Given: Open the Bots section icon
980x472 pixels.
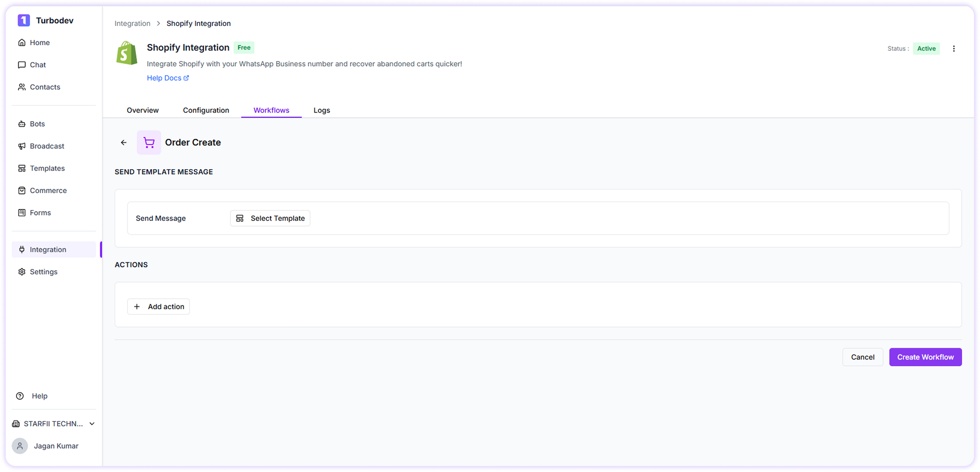Looking at the screenshot, I should pyautogui.click(x=22, y=124).
